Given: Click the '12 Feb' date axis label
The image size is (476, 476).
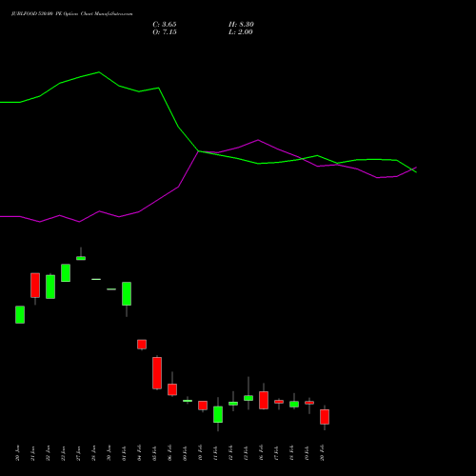Looking at the screenshot, I should click(x=231, y=453).
